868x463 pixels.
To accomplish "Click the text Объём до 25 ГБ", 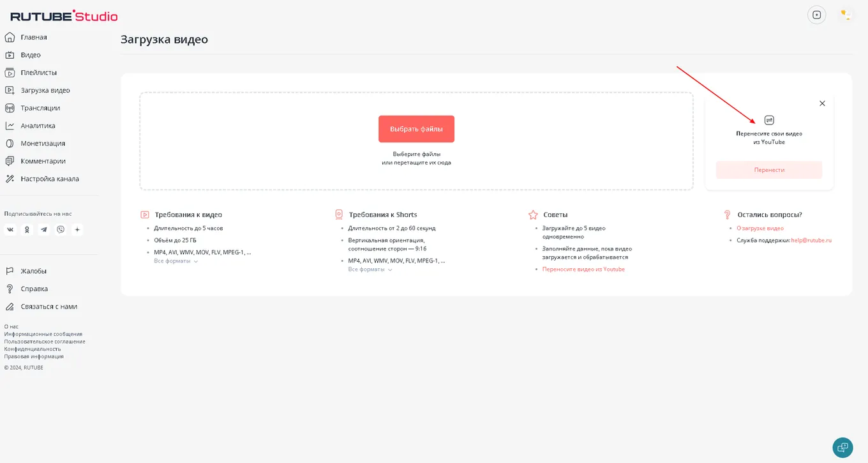I will pos(175,240).
